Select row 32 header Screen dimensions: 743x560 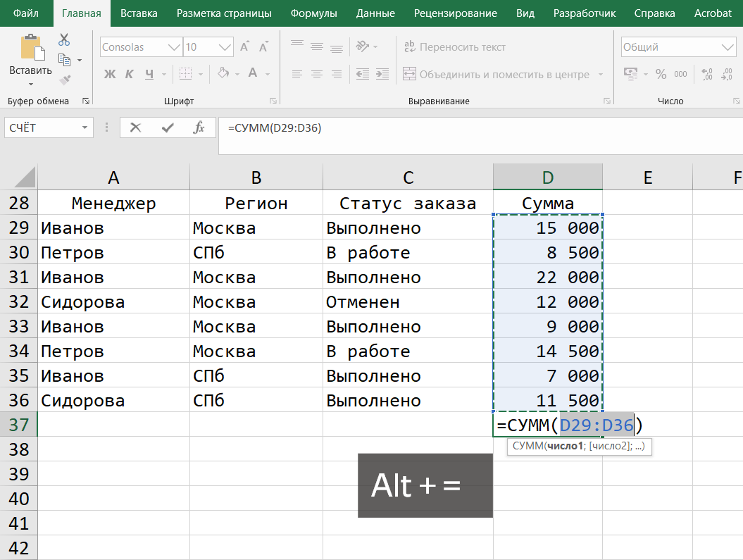19,301
